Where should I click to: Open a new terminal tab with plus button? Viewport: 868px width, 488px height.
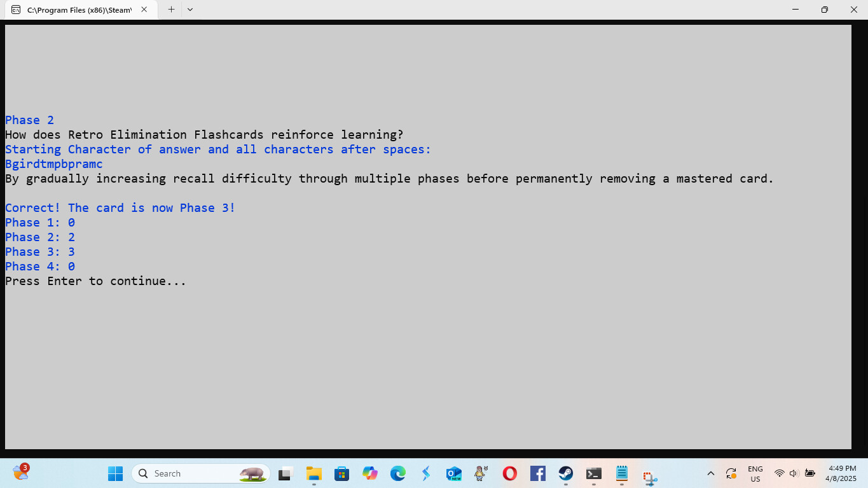point(171,10)
